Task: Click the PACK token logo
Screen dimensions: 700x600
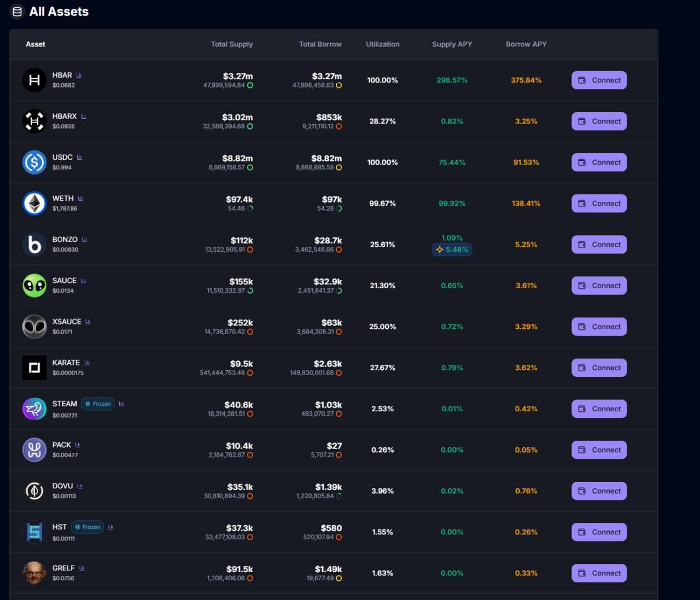Action: 34,450
